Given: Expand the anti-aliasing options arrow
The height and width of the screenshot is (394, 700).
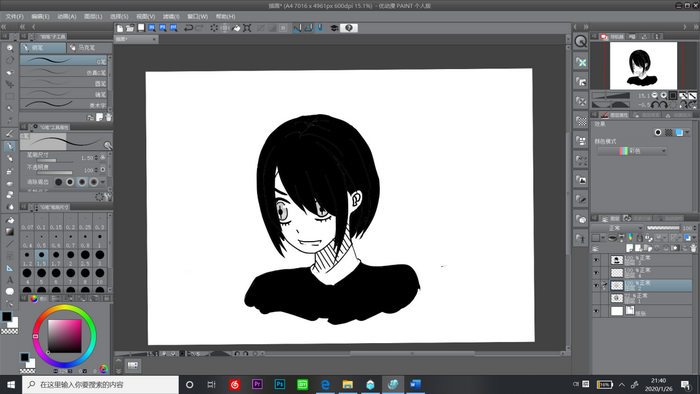Looking at the screenshot, I should [103, 182].
